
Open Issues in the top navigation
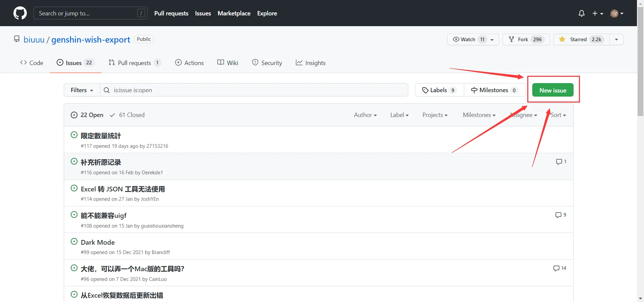[x=203, y=13]
